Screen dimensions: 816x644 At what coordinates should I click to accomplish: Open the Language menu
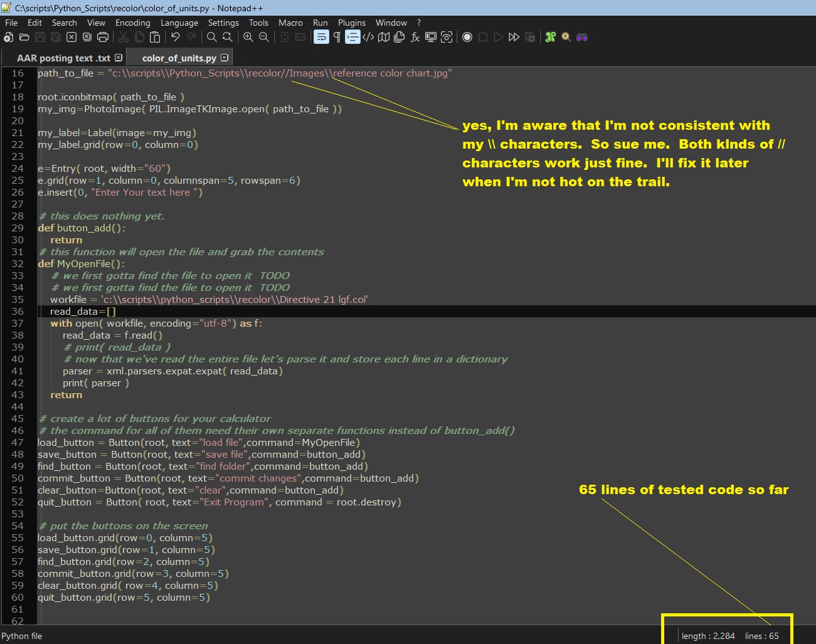click(179, 23)
